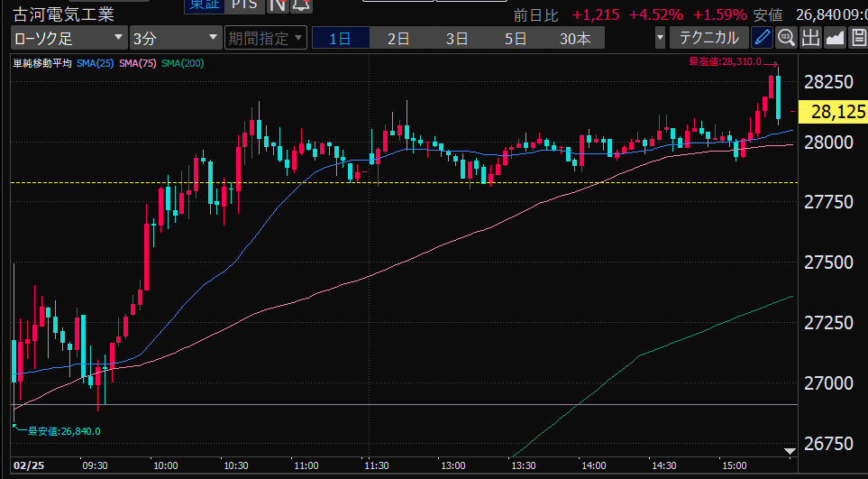Open the 3分 interval dropdown
The height and width of the screenshot is (479, 868).
click(175, 38)
